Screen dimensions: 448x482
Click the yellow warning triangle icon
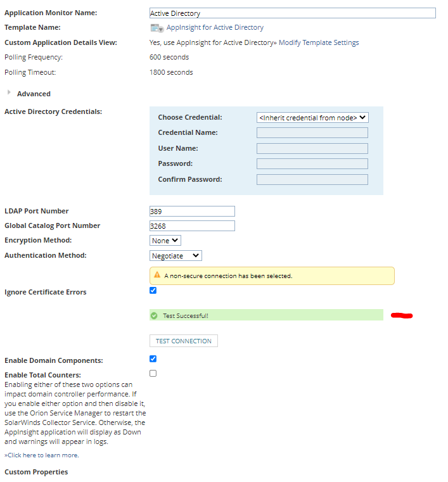click(x=157, y=275)
